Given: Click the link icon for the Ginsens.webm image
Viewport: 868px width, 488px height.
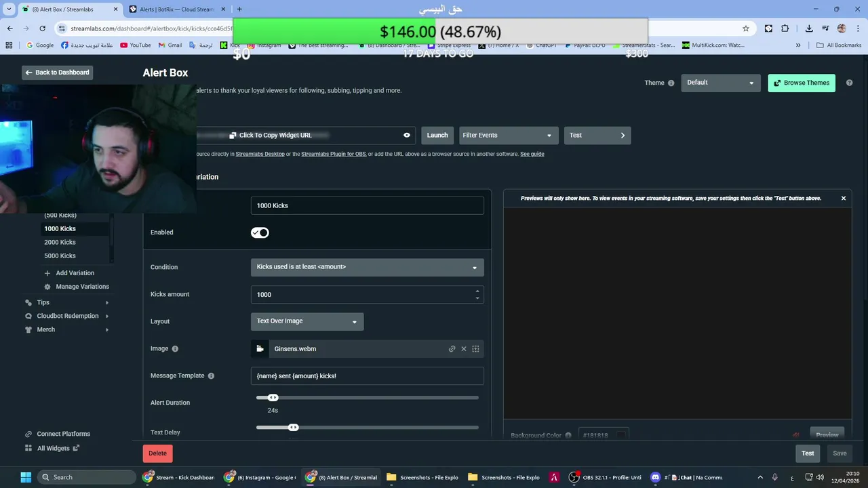Looking at the screenshot, I should [452, 349].
